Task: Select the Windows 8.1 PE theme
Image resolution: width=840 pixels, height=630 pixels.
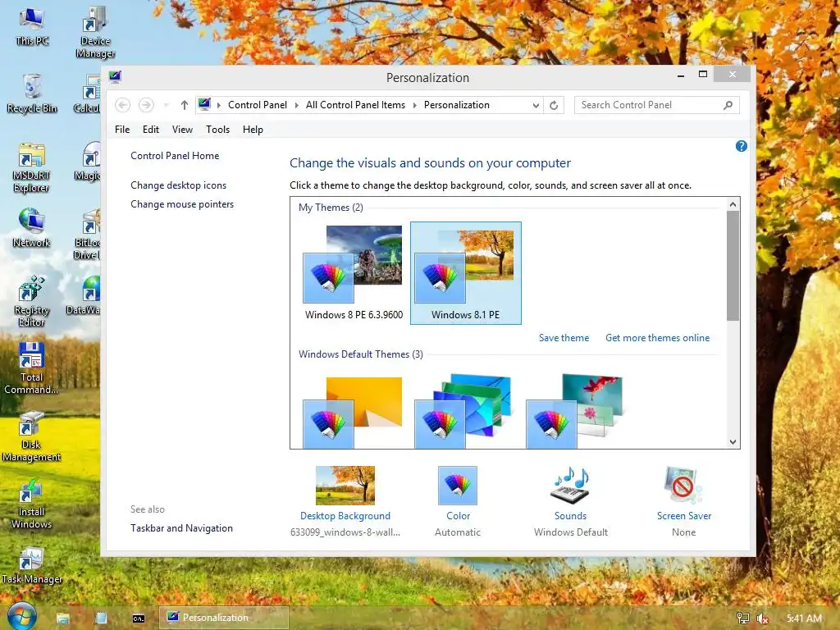Action: [466, 273]
